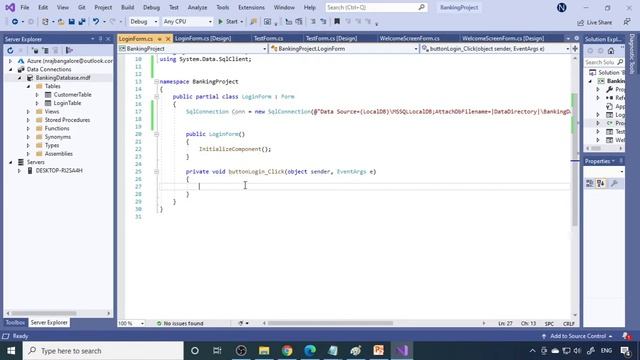The width and height of the screenshot is (640, 360).
Task: Open the Build menu
Action: (x=127, y=7)
